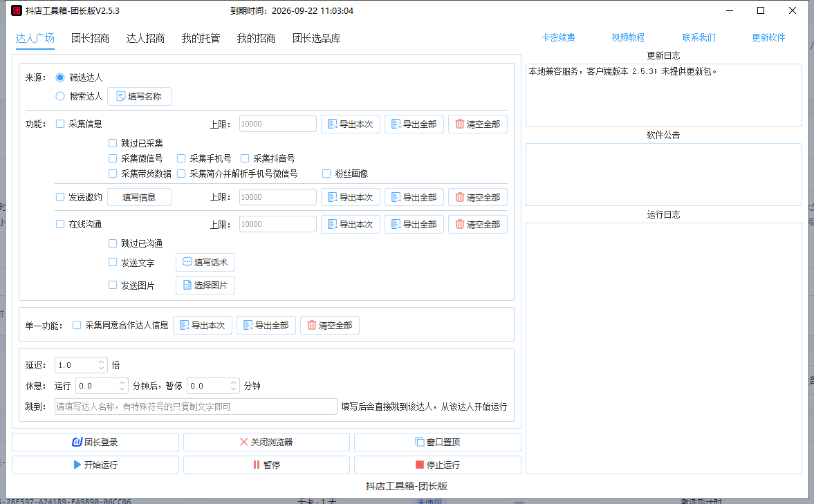
Task: Click the 跳到 达人名称 input field
Action: coord(196,407)
